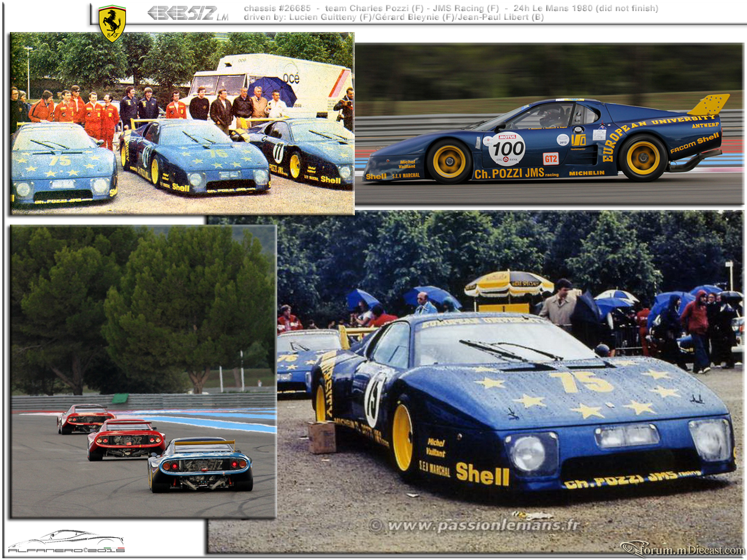Click the BB512 LM model logo
Screen dimensions: 747x560
tap(188, 13)
